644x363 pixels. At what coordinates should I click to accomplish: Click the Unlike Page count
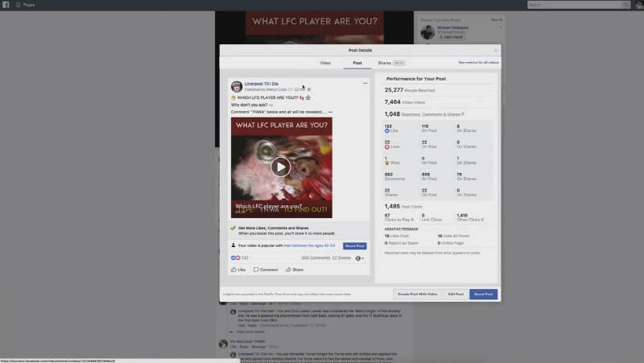click(x=451, y=243)
